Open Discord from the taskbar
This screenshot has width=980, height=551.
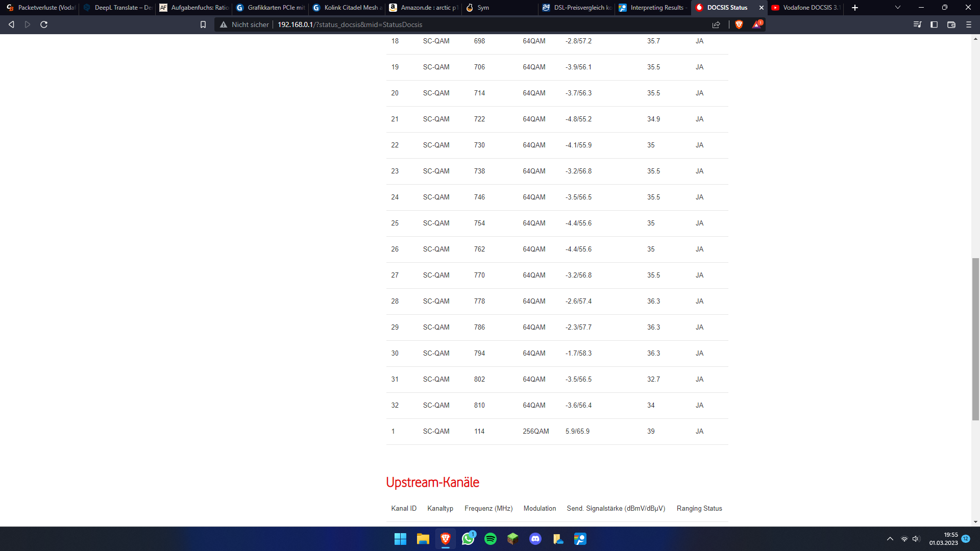pos(535,539)
